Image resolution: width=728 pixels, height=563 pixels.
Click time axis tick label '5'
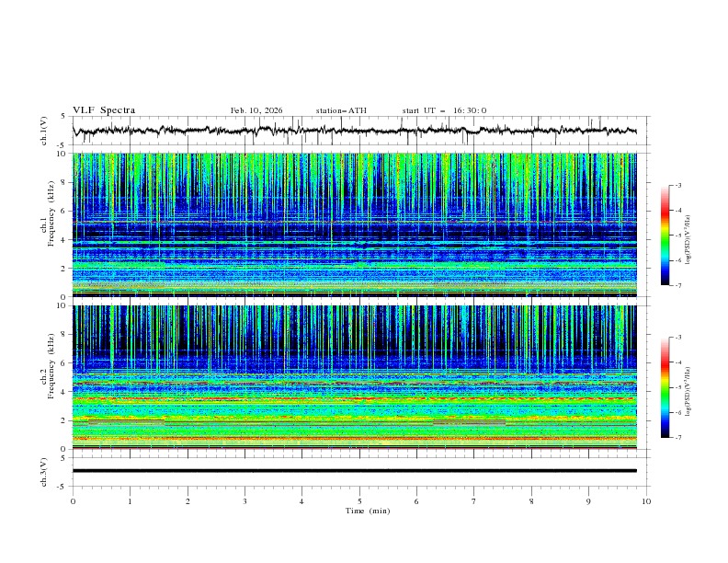(359, 501)
